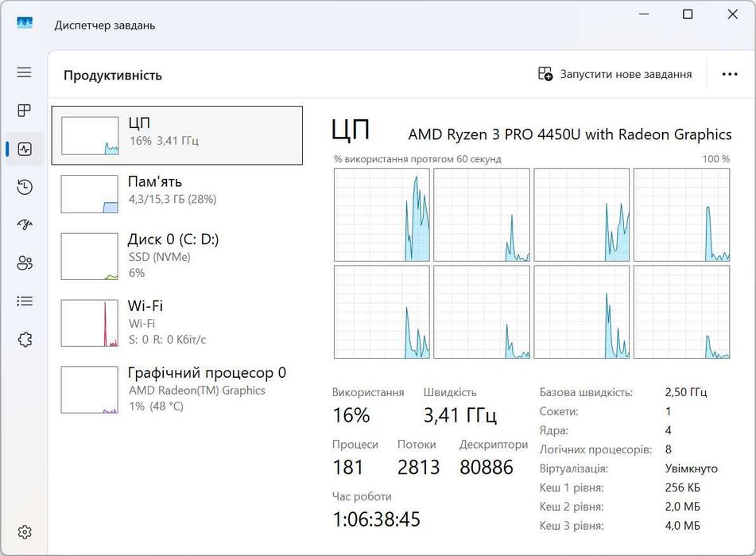
Task: Click the top-right logical processor graph
Action: click(x=682, y=215)
